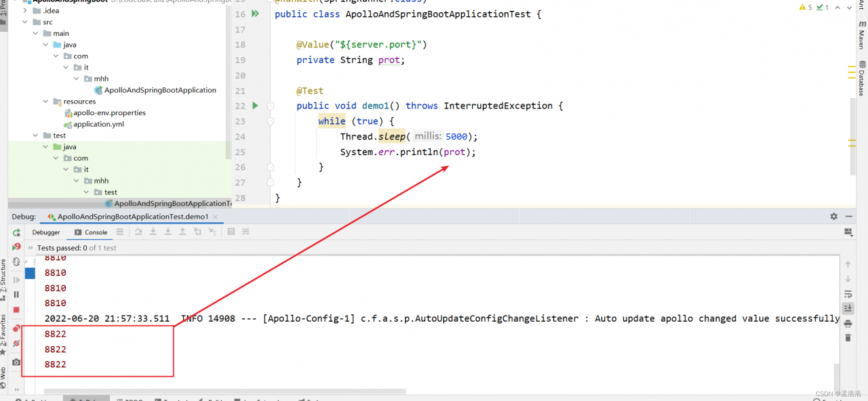868x401 pixels.
Task: Open Structure tool window tab
Action: (x=3, y=280)
